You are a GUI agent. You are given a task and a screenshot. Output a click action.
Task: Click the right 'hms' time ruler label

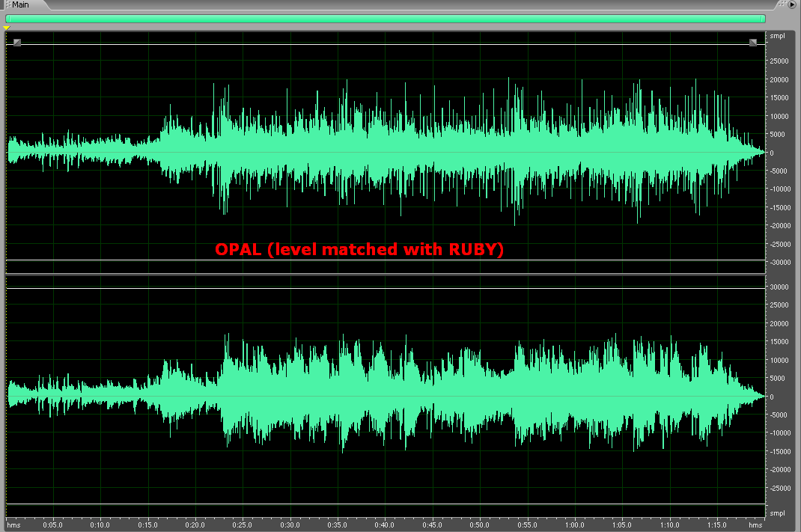click(755, 525)
